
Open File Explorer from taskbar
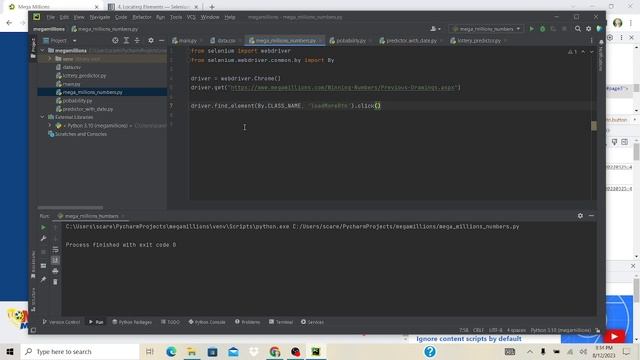tap(191, 351)
